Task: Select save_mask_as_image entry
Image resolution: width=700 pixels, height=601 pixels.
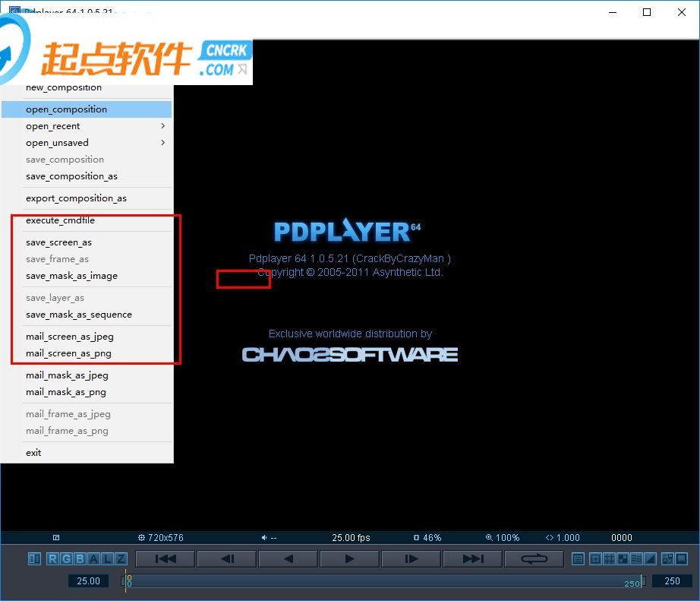Action: (x=87, y=276)
